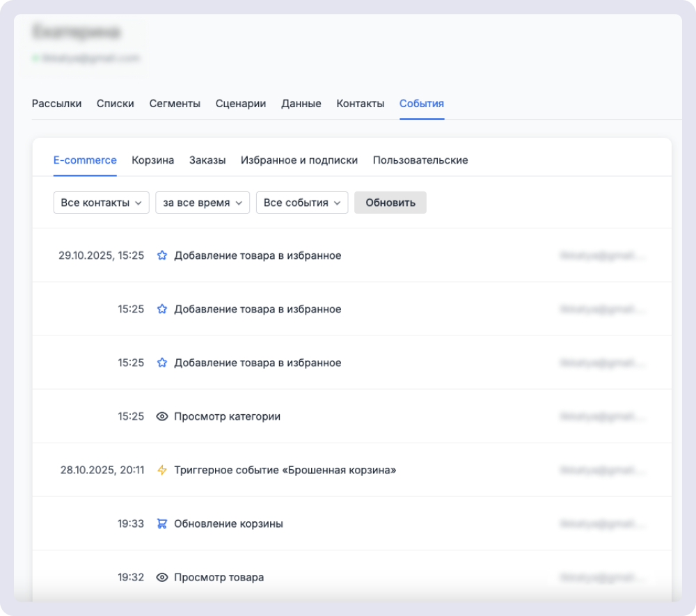Click the star icon on the third «Добавление товара» event

click(x=161, y=363)
